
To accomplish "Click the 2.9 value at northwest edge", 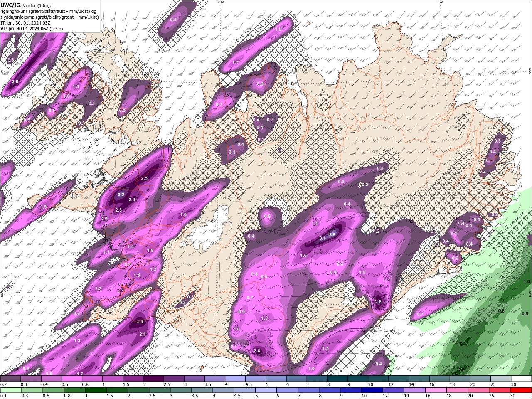I will [15, 81].
